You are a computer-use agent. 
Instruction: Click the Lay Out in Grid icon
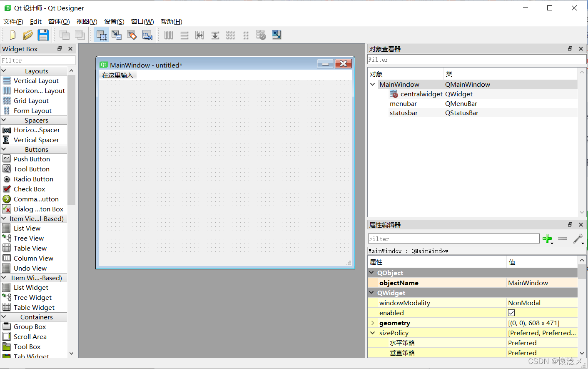[x=230, y=35]
